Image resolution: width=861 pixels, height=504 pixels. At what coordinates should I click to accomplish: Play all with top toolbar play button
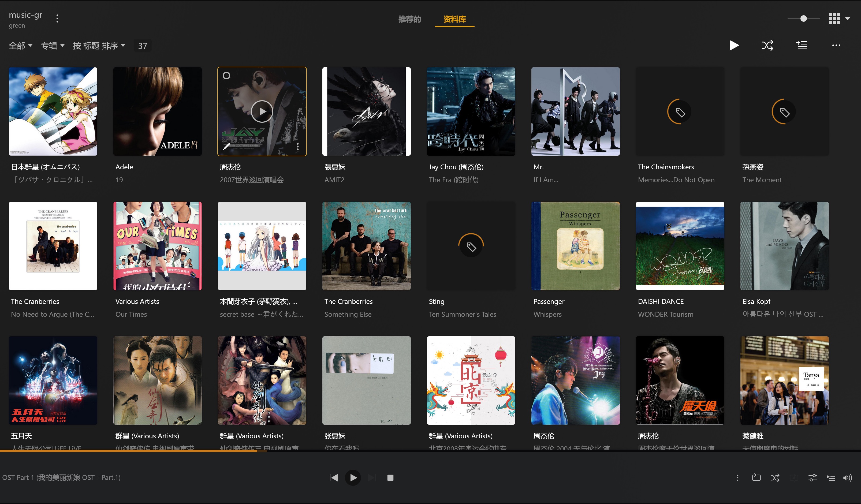click(x=734, y=45)
